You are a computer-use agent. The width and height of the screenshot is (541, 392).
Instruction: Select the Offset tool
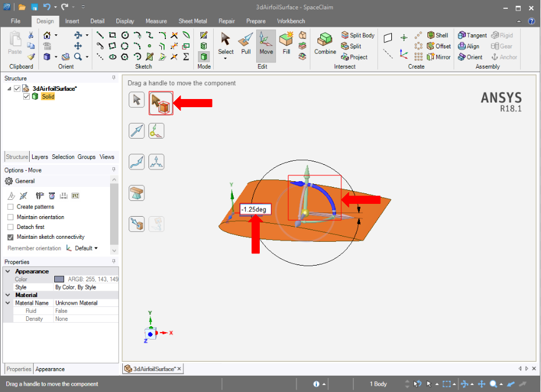click(439, 46)
